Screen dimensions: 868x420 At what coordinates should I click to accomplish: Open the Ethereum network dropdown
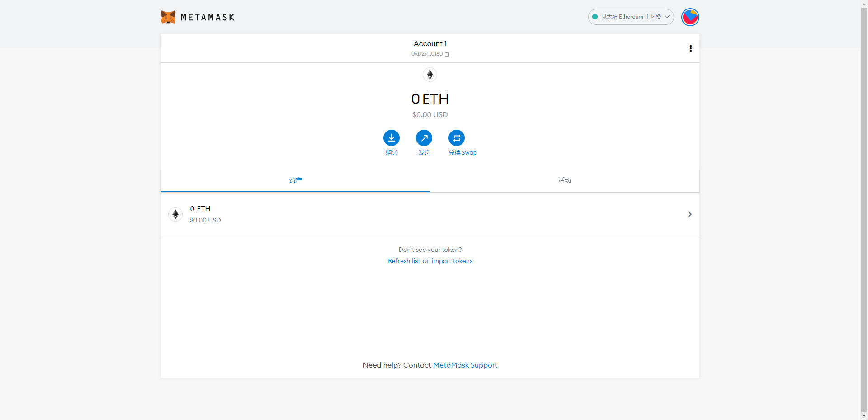coord(631,17)
